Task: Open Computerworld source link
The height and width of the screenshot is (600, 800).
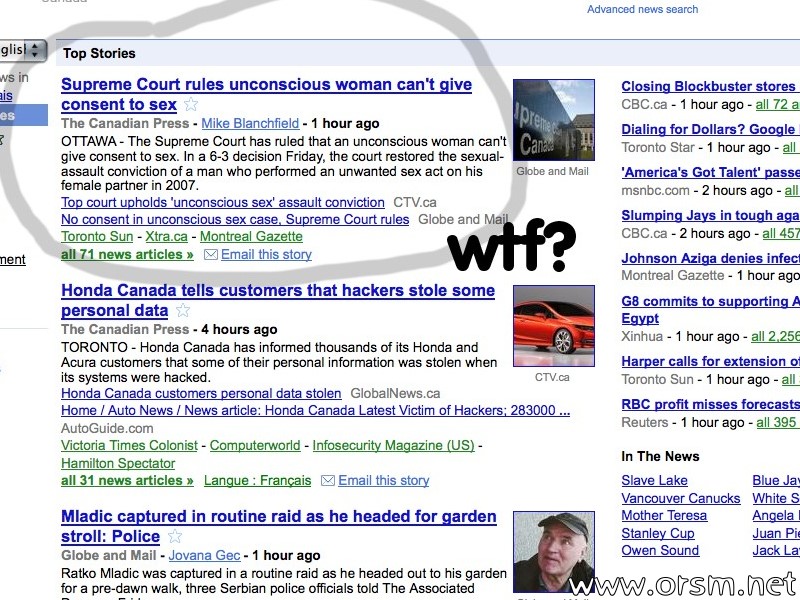Action: [x=255, y=445]
